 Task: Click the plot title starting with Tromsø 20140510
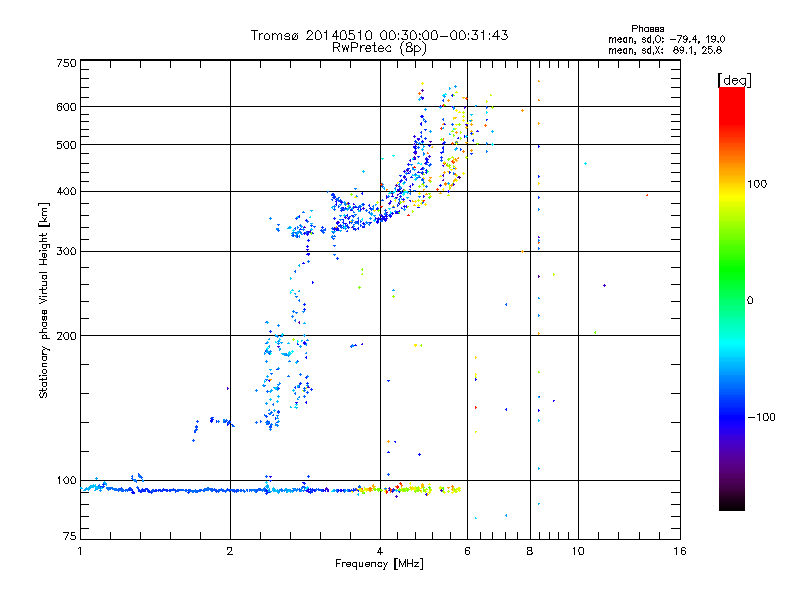(379, 35)
